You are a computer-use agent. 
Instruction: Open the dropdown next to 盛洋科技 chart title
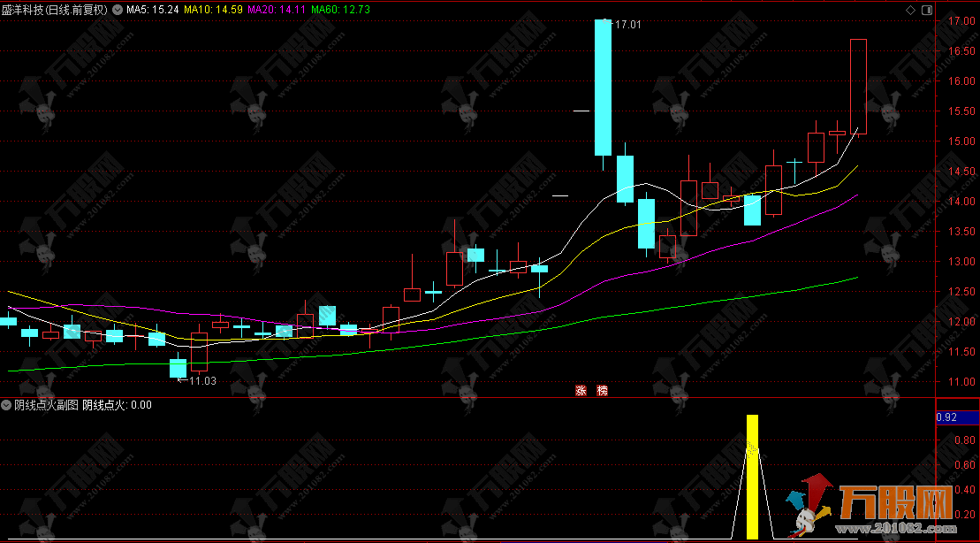point(117,10)
